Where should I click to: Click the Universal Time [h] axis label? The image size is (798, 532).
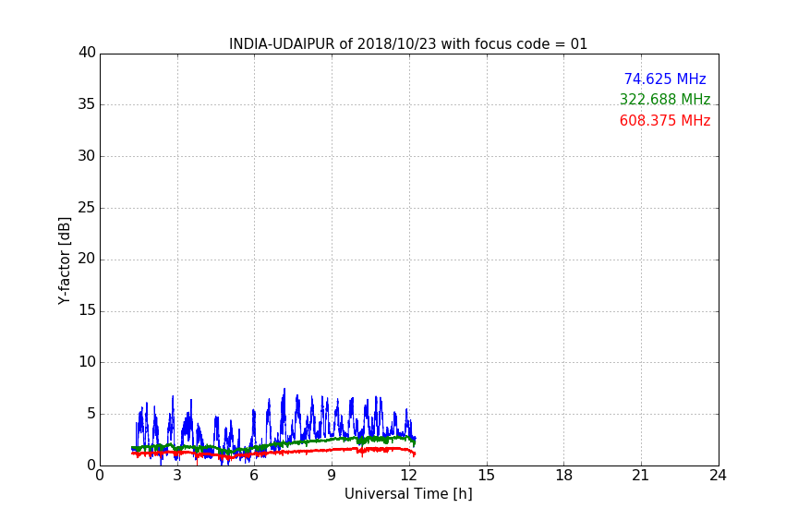coord(408,494)
